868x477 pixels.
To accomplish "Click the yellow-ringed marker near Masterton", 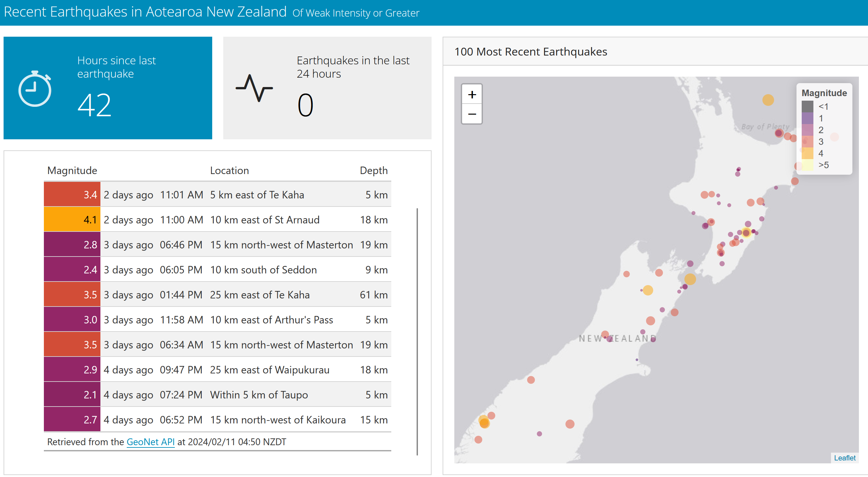I will pos(746,232).
